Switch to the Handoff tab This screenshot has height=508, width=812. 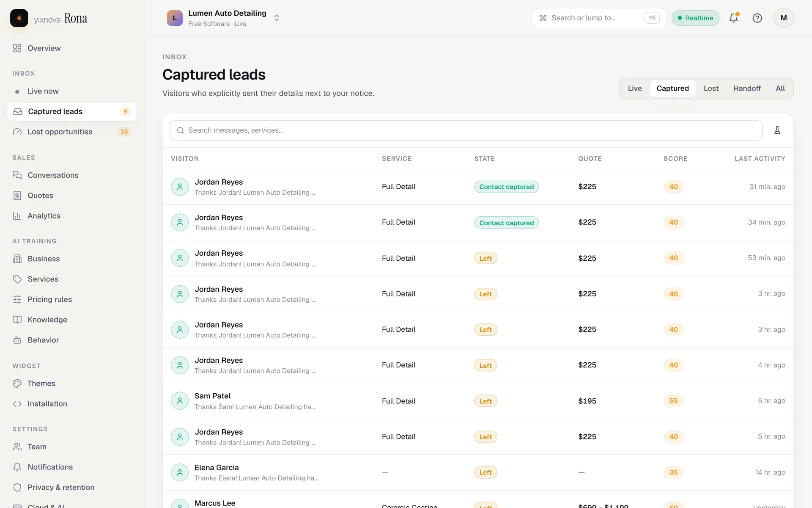[x=747, y=88]
